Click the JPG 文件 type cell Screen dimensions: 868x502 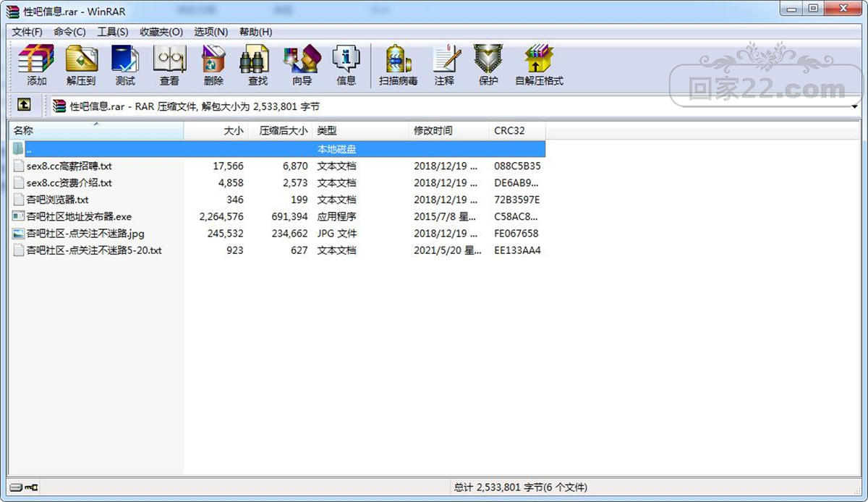pos(336,233)
